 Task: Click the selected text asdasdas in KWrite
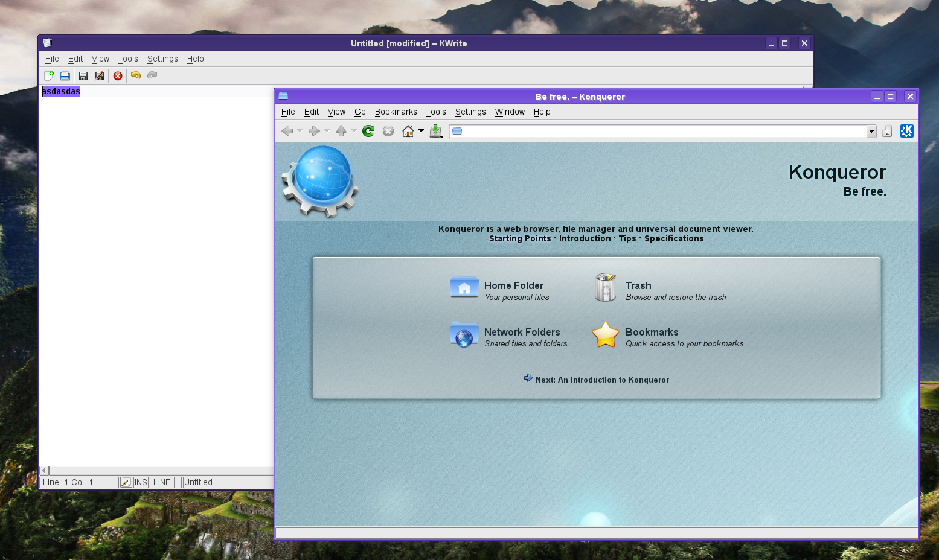pyautogui.click(x=61, y=91)
